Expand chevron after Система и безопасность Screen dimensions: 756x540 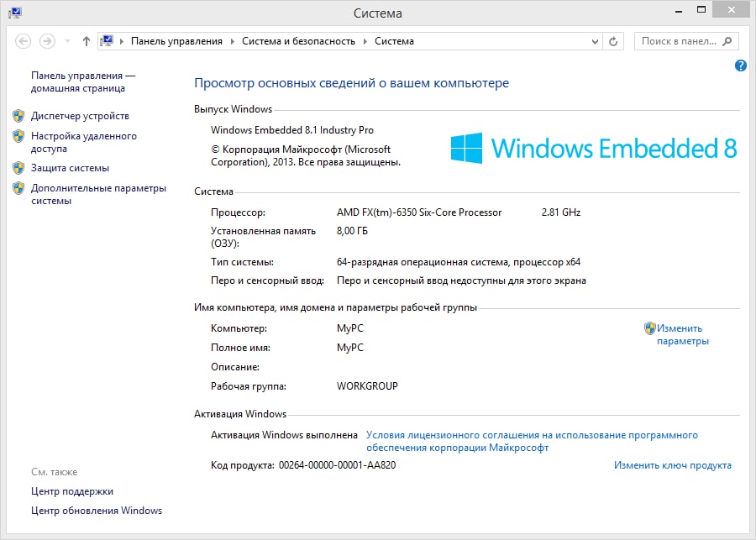pos(365,41)
